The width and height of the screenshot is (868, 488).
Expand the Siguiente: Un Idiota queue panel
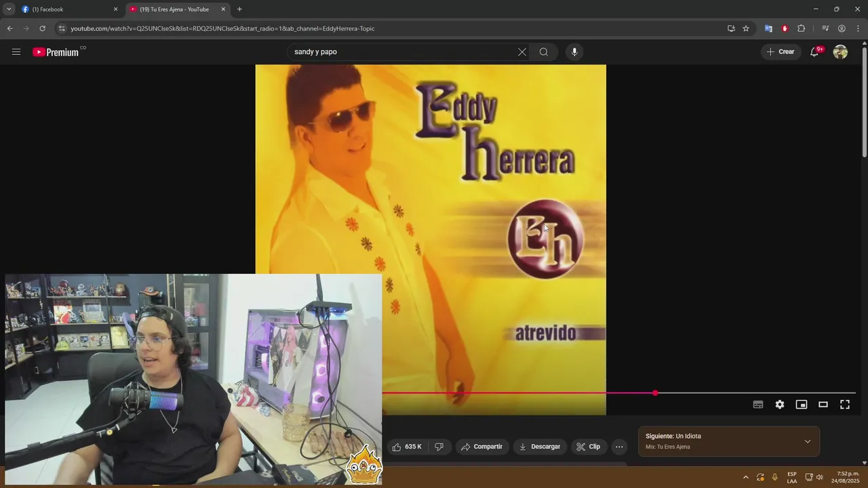807,441
